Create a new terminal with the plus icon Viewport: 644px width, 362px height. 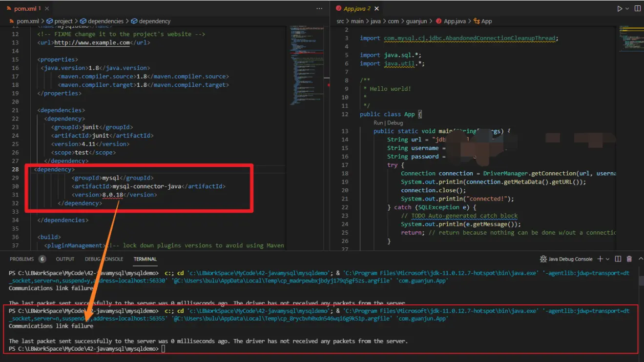pos(601,259)
